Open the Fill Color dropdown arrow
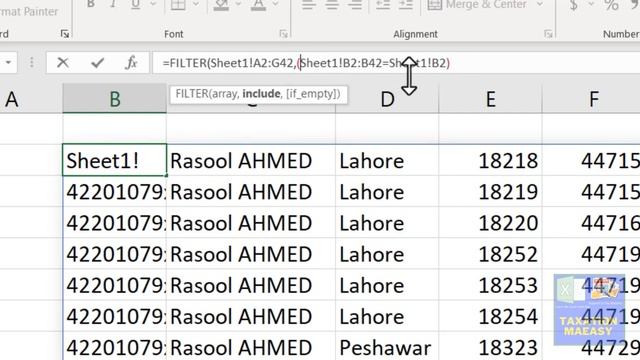The width and height of the screenshot is (640, 360). pos(238,4)
